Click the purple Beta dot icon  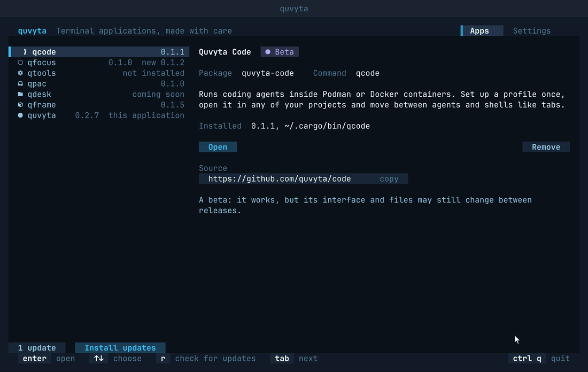click(x=268, y=52)
